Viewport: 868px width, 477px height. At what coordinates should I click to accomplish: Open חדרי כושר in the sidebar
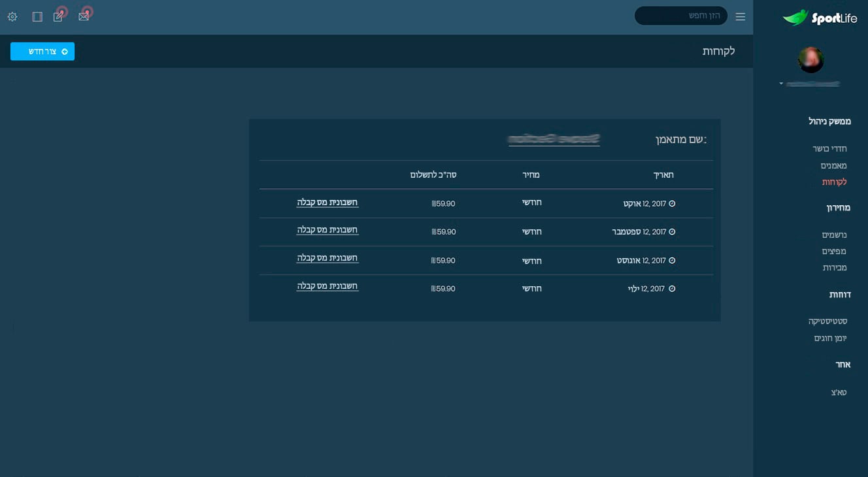(829, 149)
